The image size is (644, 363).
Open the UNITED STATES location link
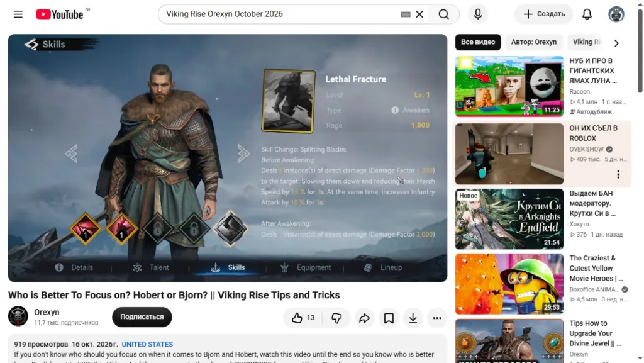click(147, 344)
